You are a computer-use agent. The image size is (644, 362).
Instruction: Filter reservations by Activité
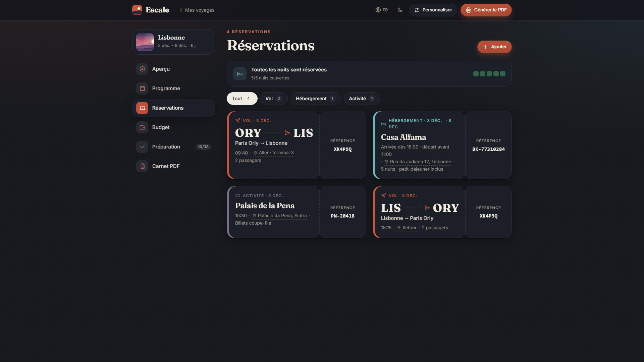[x=362, y=99]
